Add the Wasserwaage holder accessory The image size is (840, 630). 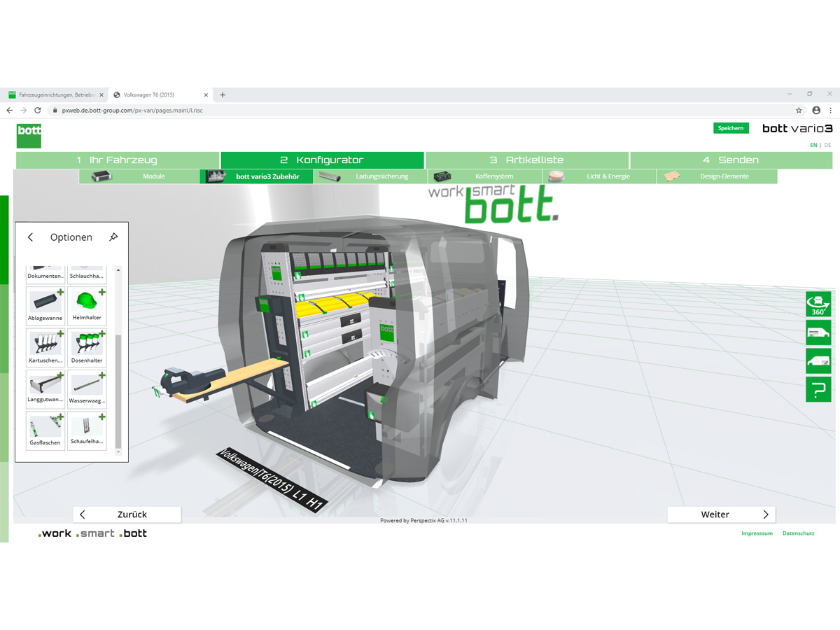coord(87,388)
